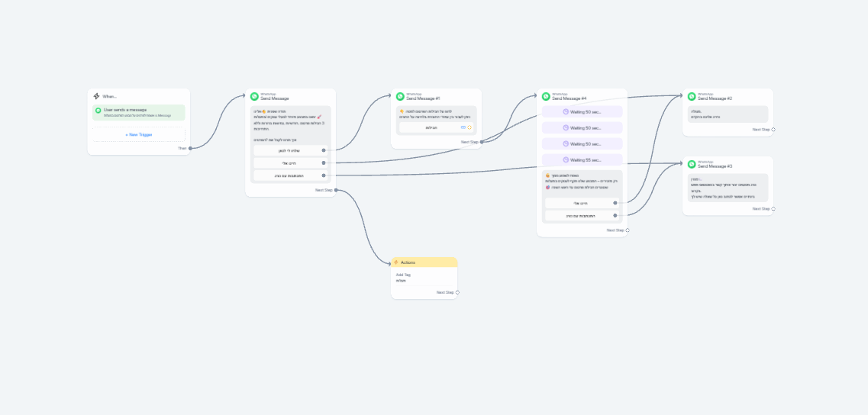Select the 'User sends a message' trigger
Screen dimensions: 868x415
point(138,112)
